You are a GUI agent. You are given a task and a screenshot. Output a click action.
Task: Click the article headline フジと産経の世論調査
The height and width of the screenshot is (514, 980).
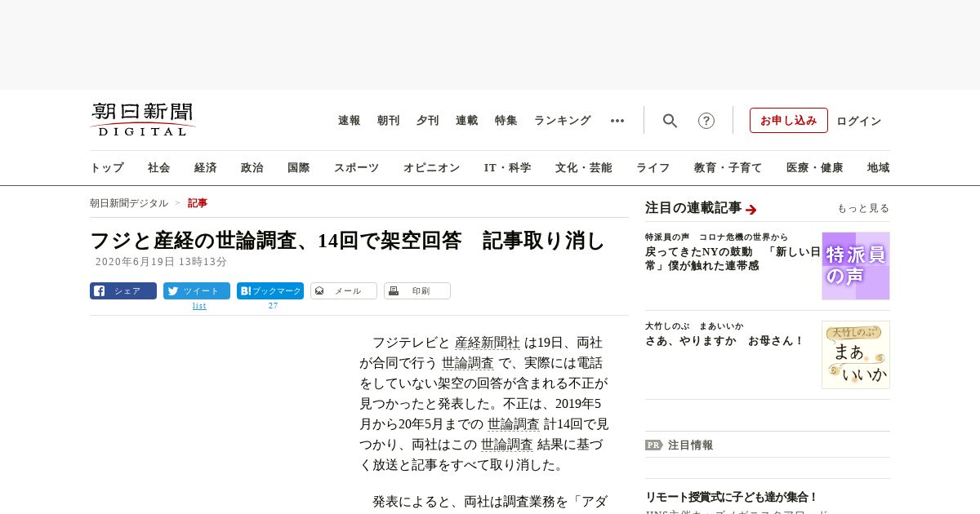tap(348, 241)
